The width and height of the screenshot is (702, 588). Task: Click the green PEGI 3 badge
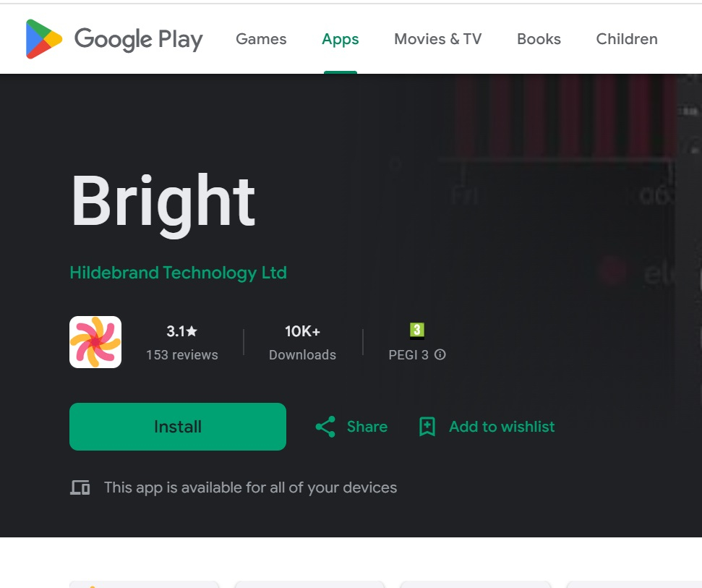[417, 331]
